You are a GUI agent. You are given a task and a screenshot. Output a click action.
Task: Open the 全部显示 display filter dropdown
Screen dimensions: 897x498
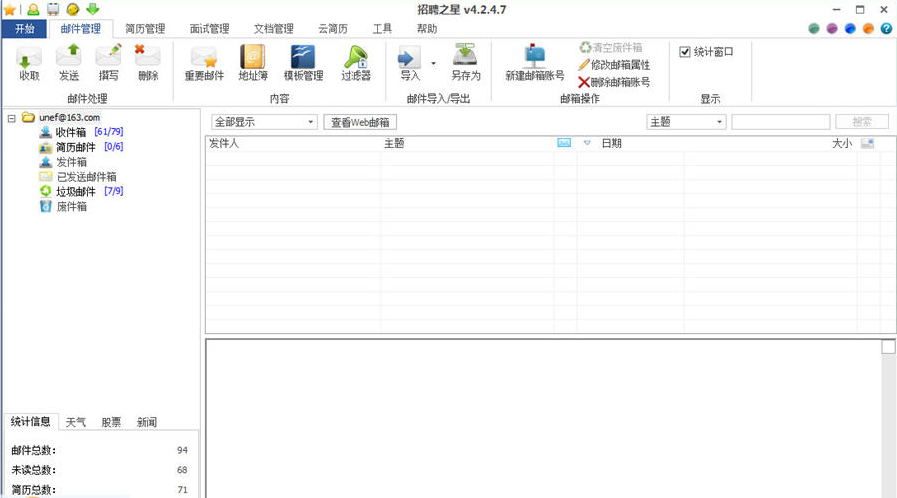point(264,122)
